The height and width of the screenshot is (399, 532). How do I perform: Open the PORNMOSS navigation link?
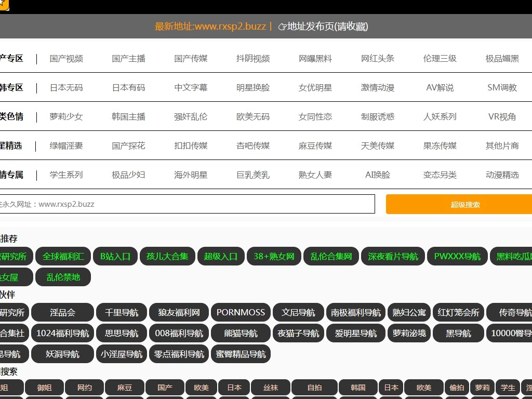(241, 312)
